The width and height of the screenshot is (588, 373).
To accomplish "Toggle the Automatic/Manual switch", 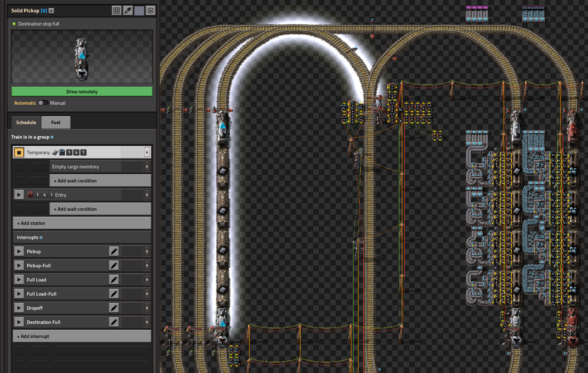I will coord(43,103).
